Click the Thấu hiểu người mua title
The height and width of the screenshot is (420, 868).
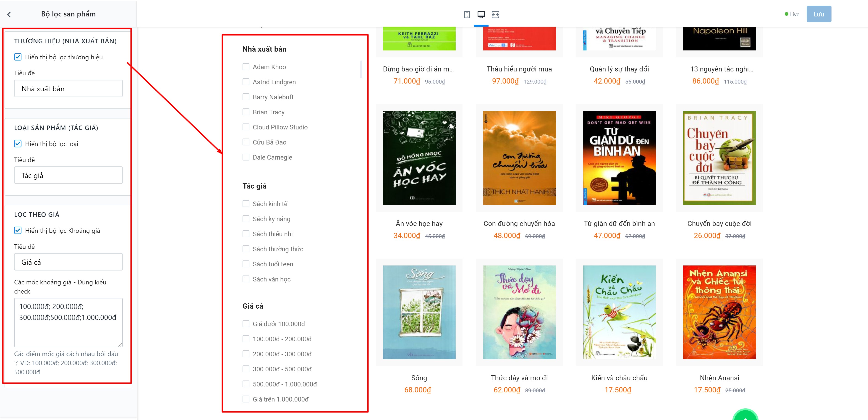click(x=519, y=69)
